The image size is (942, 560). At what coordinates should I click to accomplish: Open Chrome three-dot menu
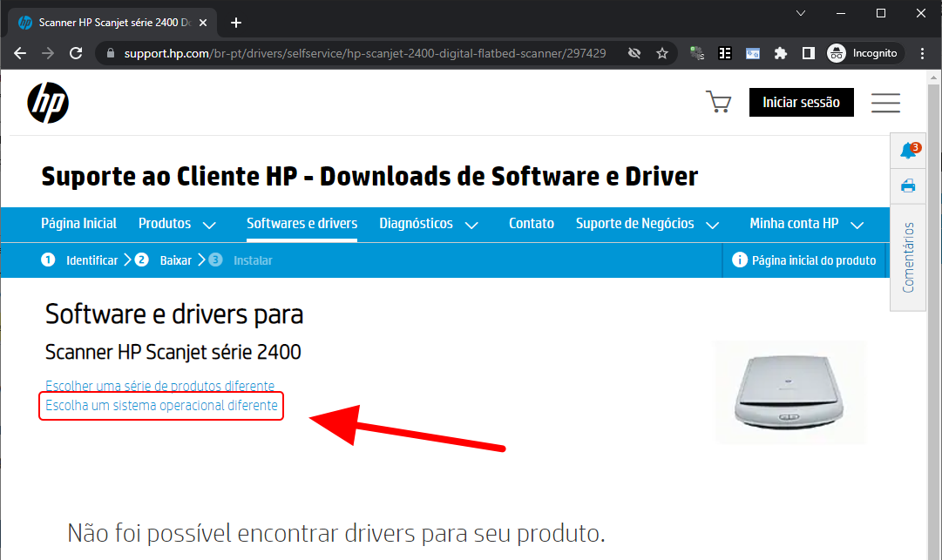922,53
